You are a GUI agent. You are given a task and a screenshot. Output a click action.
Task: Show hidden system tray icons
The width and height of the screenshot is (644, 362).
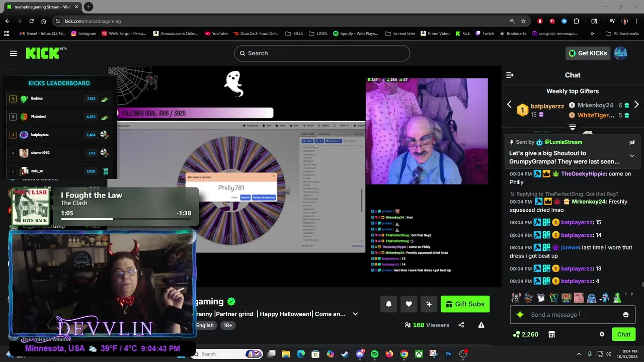click(579, 354)
